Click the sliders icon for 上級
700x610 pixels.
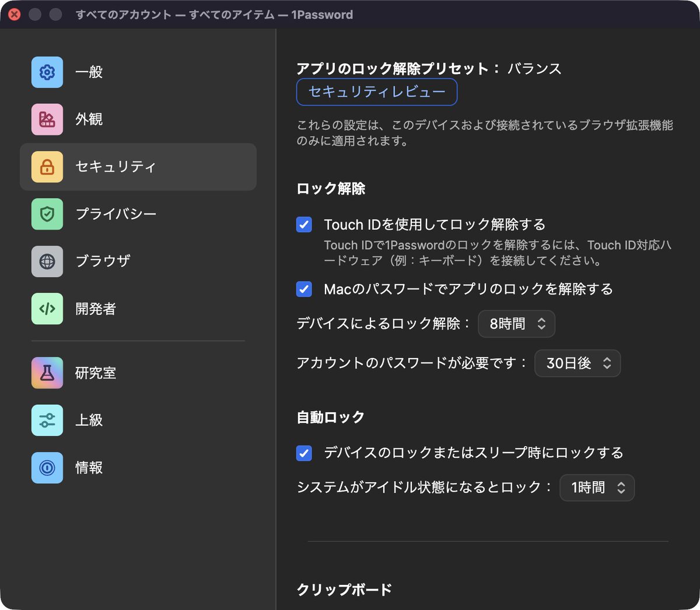click(x=47, y=420)
